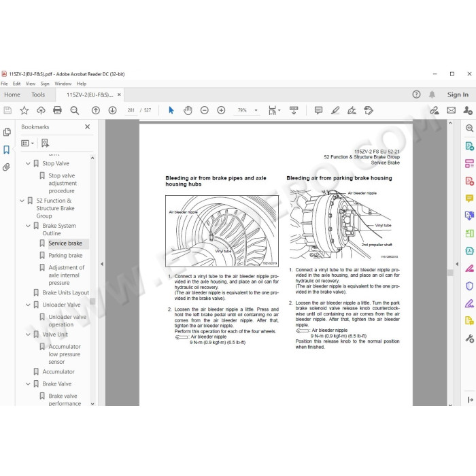This screenshot has width=476, height=476.
Task: Collapse the Brake System Outline bookmark
Action: point(28,226)
